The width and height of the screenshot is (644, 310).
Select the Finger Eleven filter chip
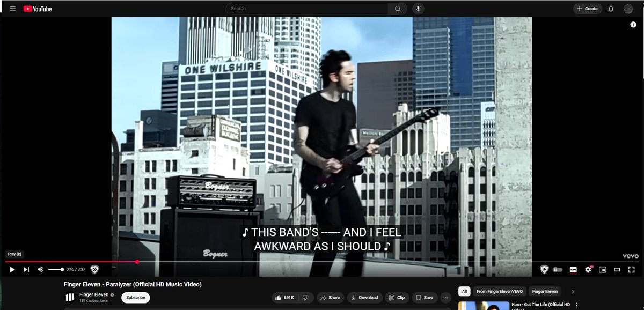pyautogui.click(x=545, y=292)
